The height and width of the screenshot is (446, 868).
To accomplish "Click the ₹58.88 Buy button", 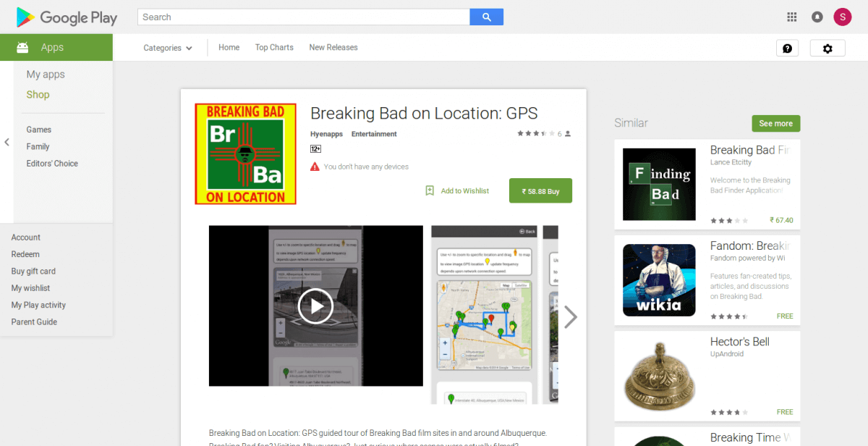I will (x=540, y=190).
